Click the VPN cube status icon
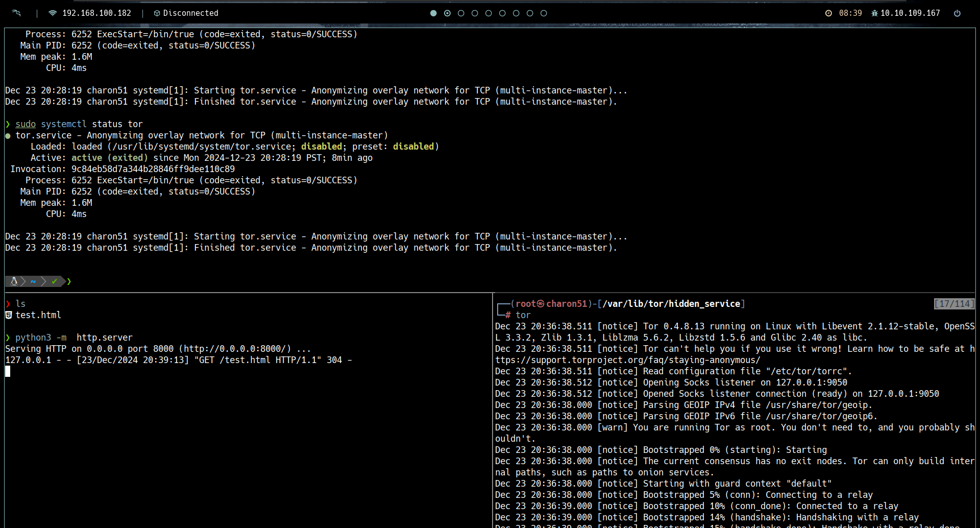980x528 pixels. (x=157, y=13)
